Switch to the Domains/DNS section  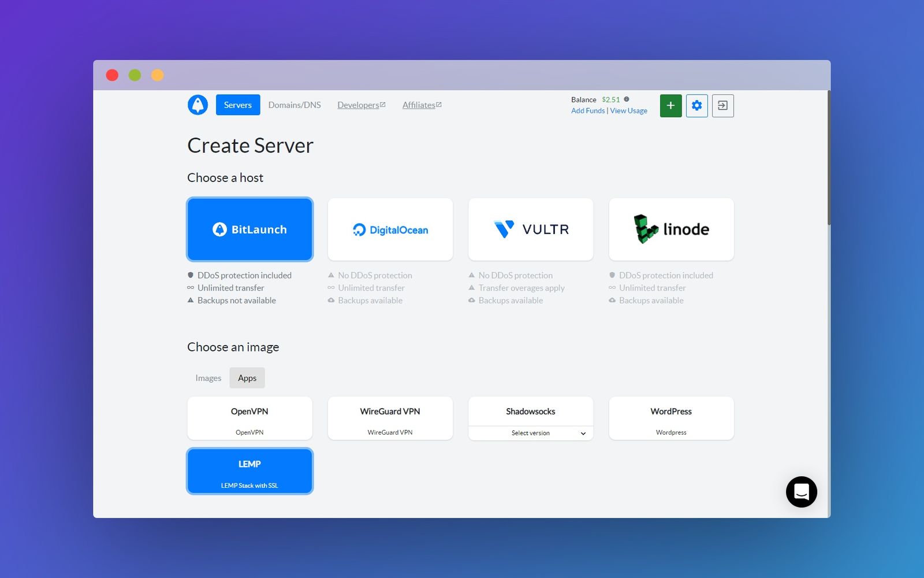295,105
